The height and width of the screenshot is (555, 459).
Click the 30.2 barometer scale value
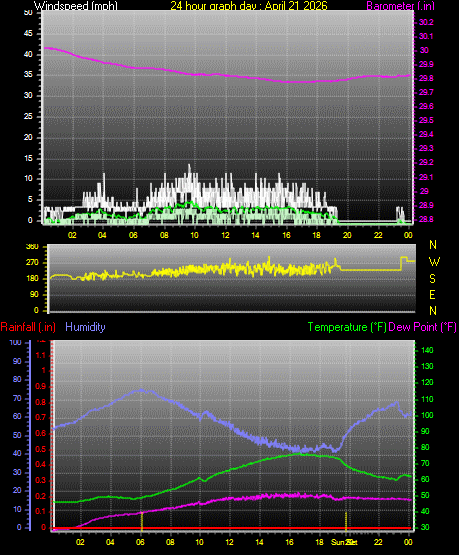coord(426,22)
